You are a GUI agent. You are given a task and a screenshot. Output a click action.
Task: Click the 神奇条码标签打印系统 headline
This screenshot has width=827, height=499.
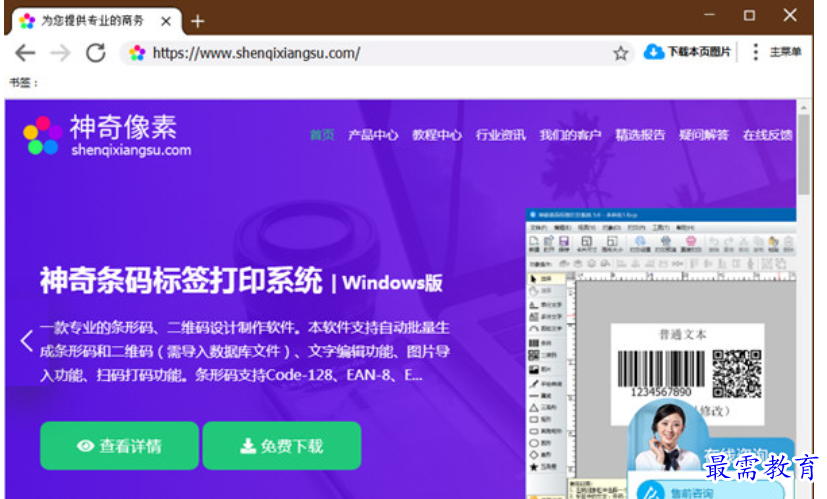[x=181, y=280]
